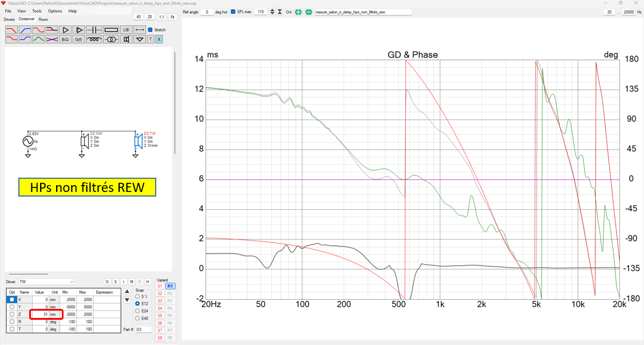This screenshot has height=345, width=644.
Task: Open the overlay name combo box
Action: pos(362,12)
